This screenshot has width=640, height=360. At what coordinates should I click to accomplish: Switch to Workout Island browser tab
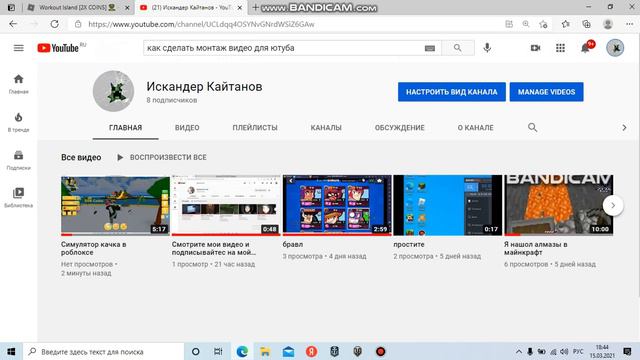pyautogui.click(x=78, y=7)
